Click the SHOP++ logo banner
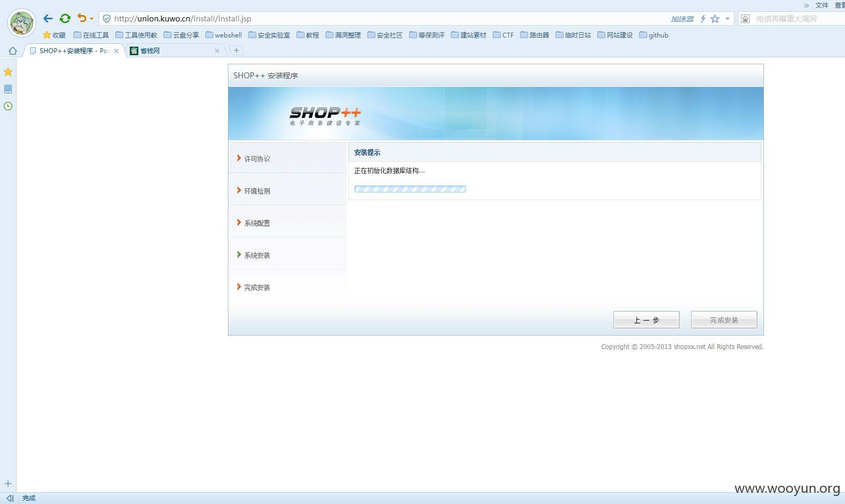The width and height of the screenshot is (845, 504). [325, 115]
